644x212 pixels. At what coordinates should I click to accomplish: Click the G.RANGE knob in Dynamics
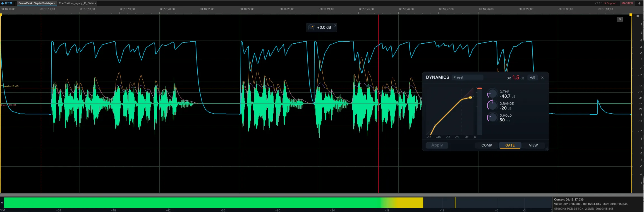click(x=492, y=105)
